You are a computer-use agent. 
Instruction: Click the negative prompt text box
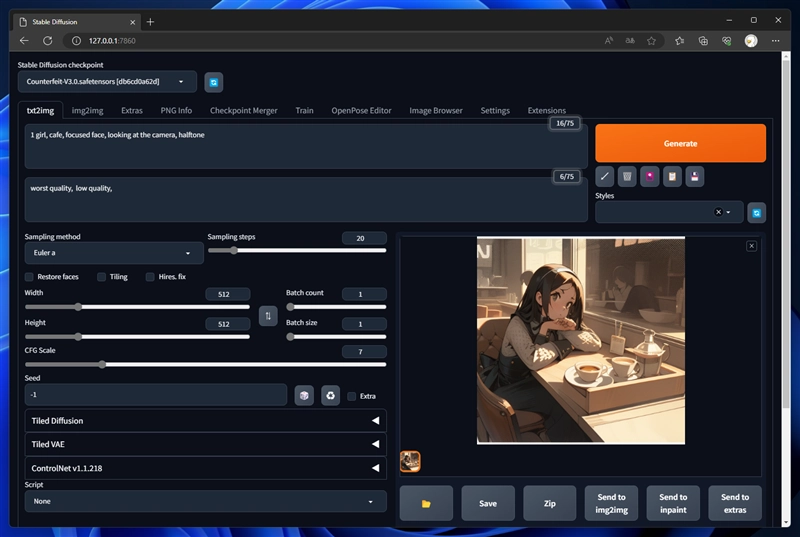point(306,200)
